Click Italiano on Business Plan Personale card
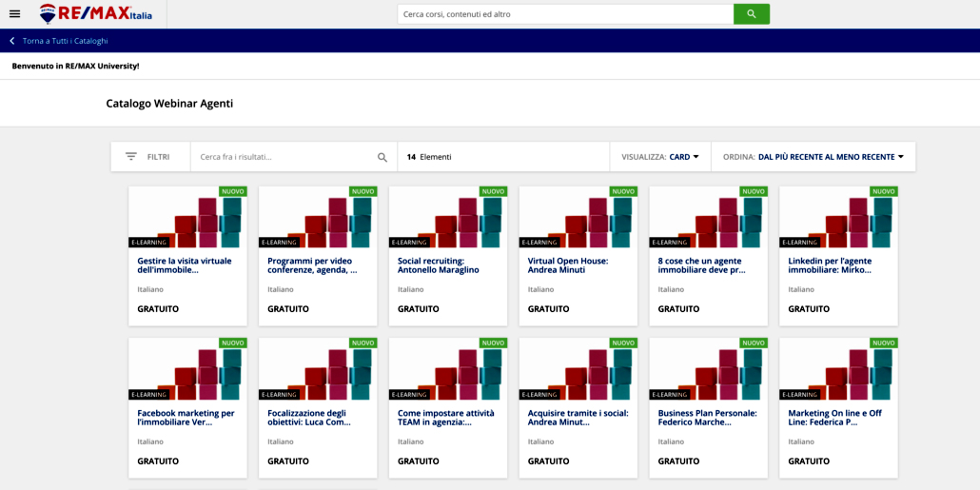This screenshot has height=490, width=980. 671,441
